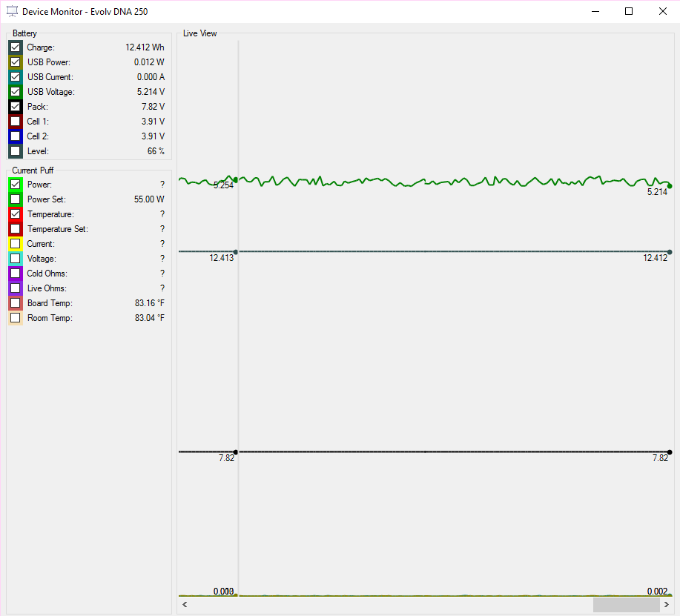
Task: Click the scroll right arrow in Live View
Action: click(x=666, y=606)
